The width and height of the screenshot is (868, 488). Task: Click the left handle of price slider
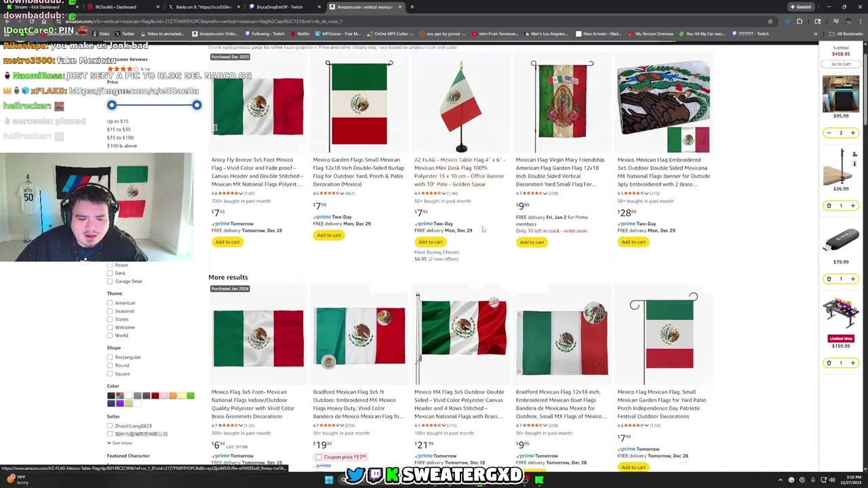pyautogui.click(x=112, y=105)
